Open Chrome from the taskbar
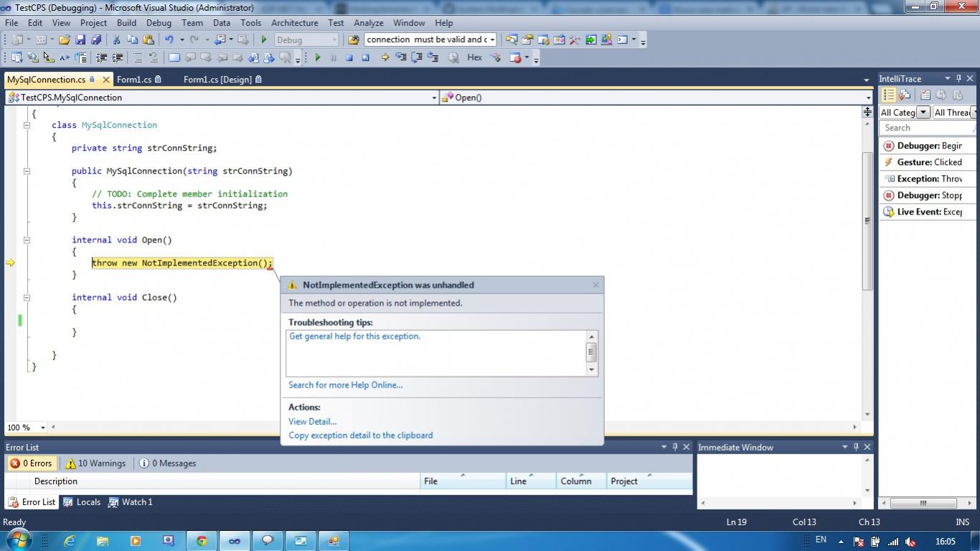980x551 pixels. point(202,541)
